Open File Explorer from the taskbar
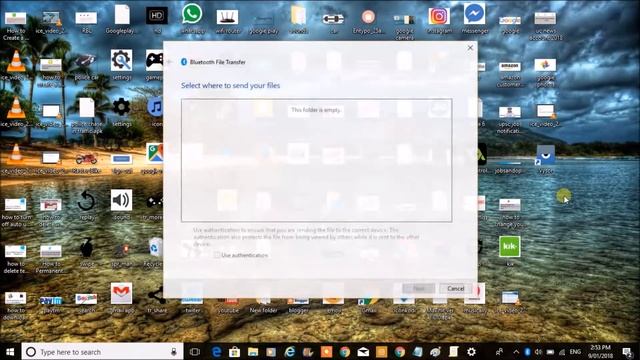The height and width of the screenshot is (360, 640). point(253,352)
